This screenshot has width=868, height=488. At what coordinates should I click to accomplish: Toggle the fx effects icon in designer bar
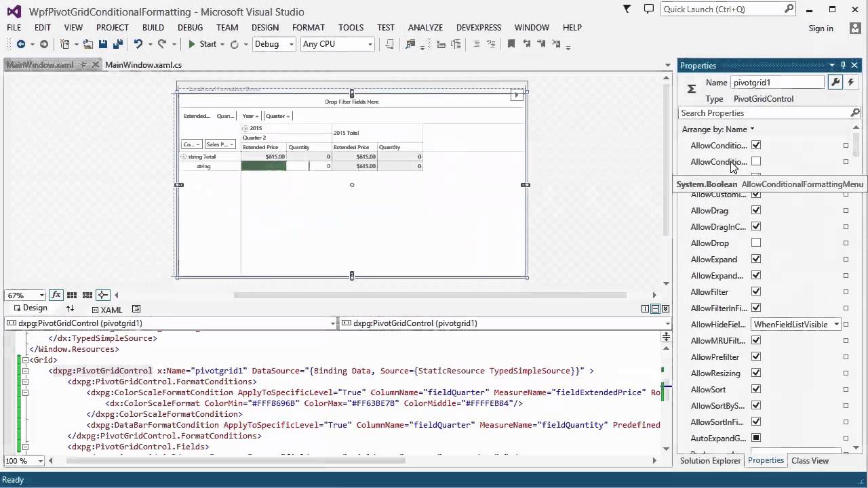tap(56, 296)
